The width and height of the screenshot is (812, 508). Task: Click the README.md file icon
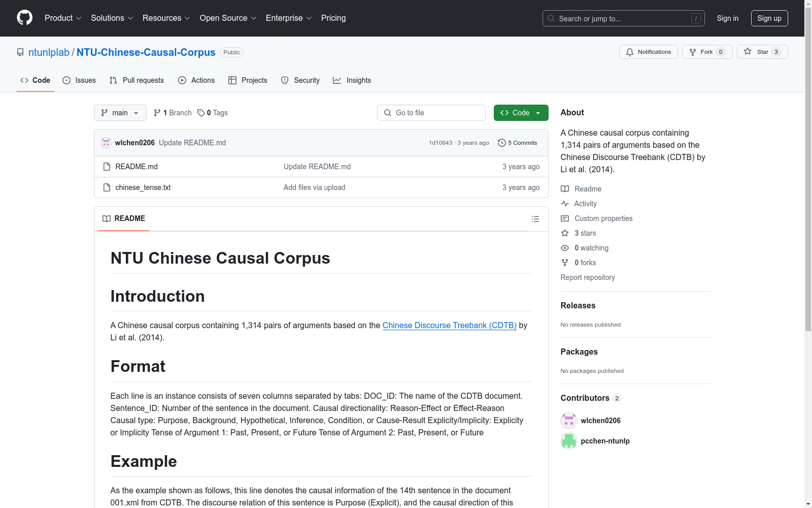[107, 167]
